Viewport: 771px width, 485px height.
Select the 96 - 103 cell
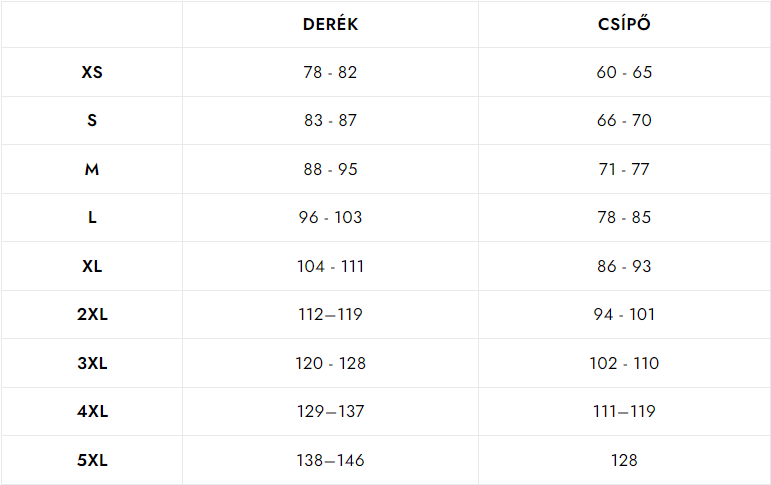pos(330,217)
